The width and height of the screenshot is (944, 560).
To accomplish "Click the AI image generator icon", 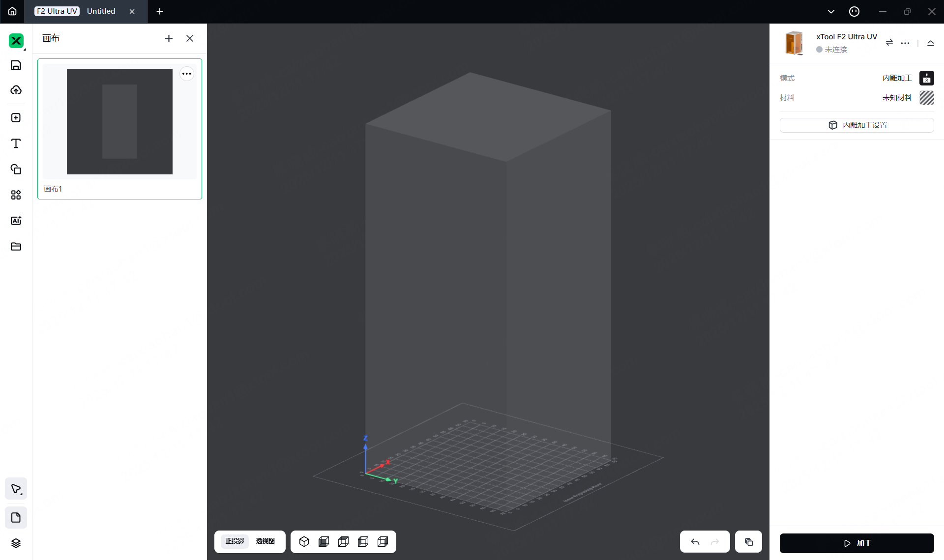I will click(x=16, y=221).
